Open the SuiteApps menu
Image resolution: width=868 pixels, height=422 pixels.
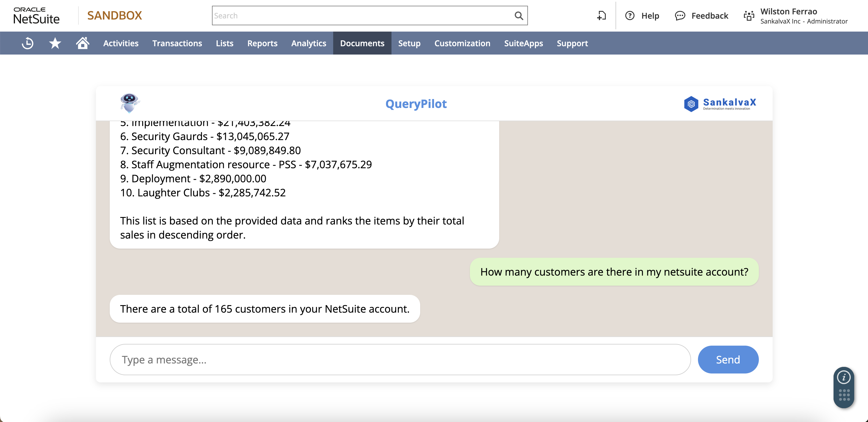523,43
